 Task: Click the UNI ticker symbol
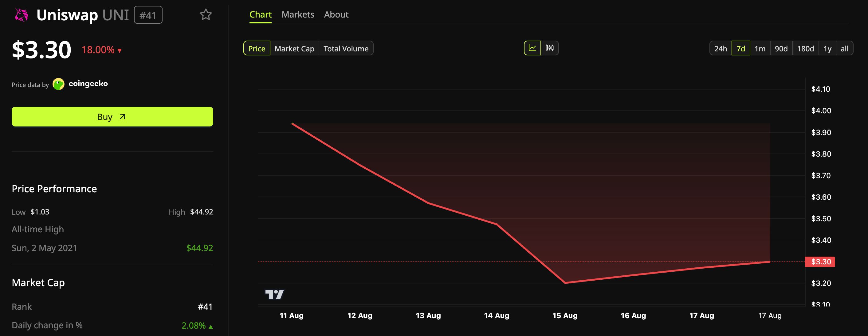pyautogui.click(x=115, y=15)
